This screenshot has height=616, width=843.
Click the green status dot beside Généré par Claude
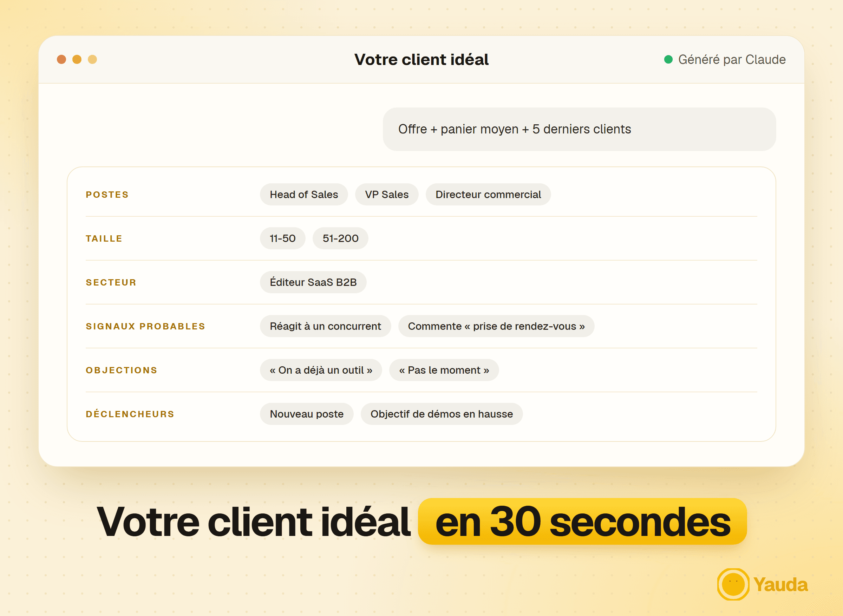coord(668,59)
